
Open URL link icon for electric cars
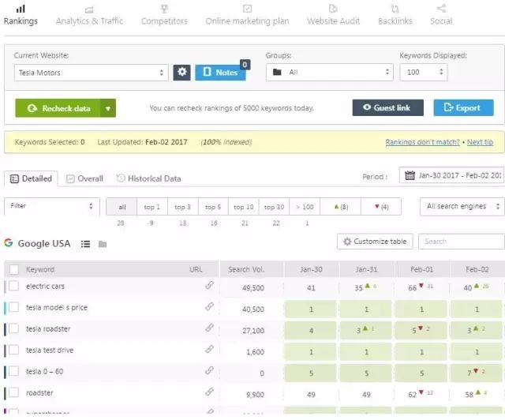pos(209,285)
